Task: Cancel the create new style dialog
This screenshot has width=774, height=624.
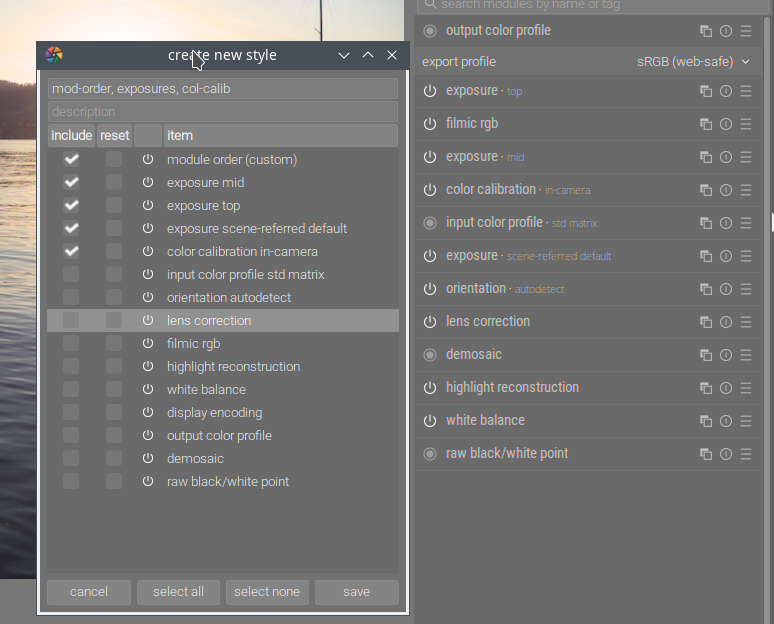Action: coord(89,592)
